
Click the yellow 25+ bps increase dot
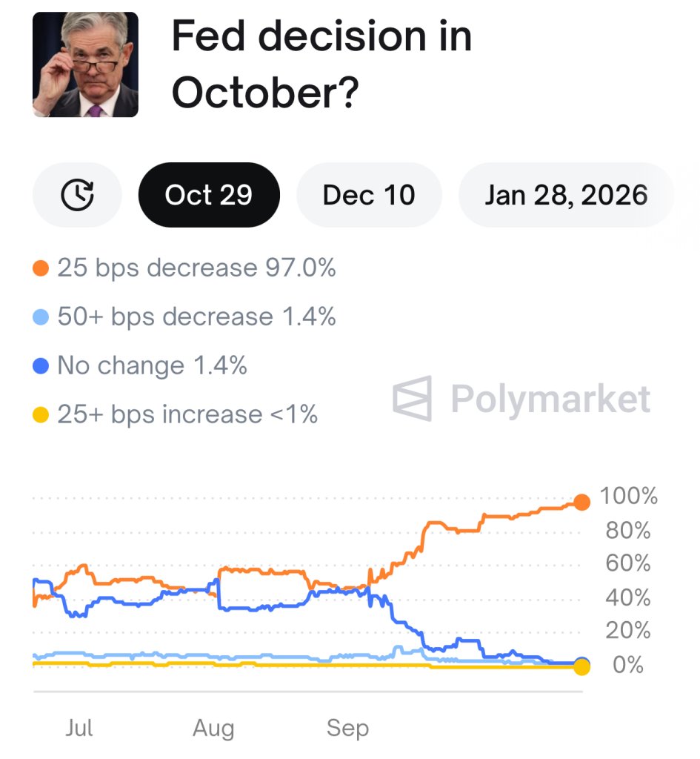click(x=41, y=415)
